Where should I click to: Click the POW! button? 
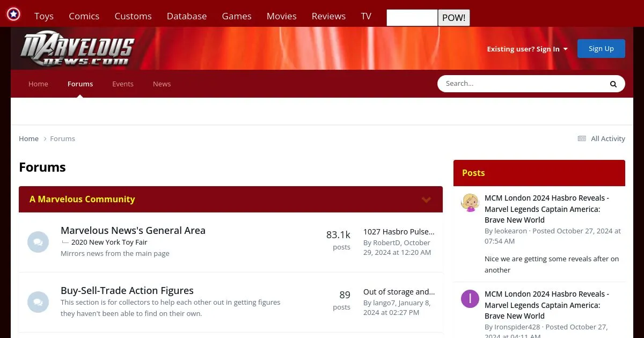[x=454, y=18]
